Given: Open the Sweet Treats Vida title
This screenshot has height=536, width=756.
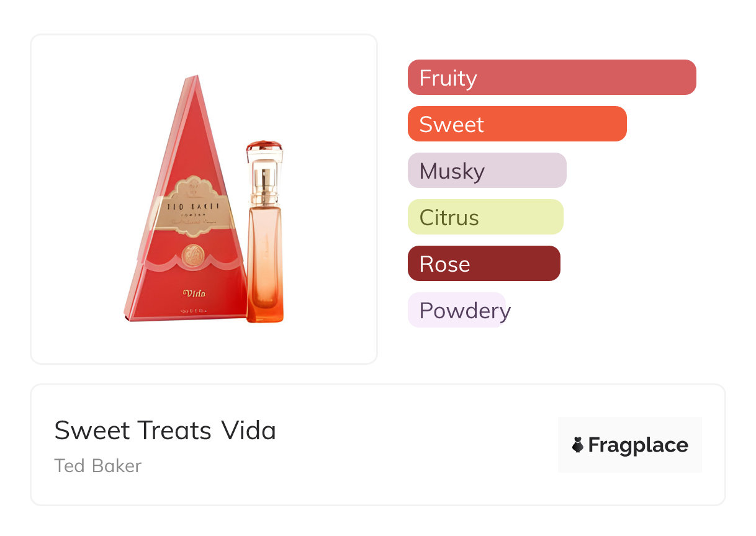Looking at the screenshot, I should 165,431.
